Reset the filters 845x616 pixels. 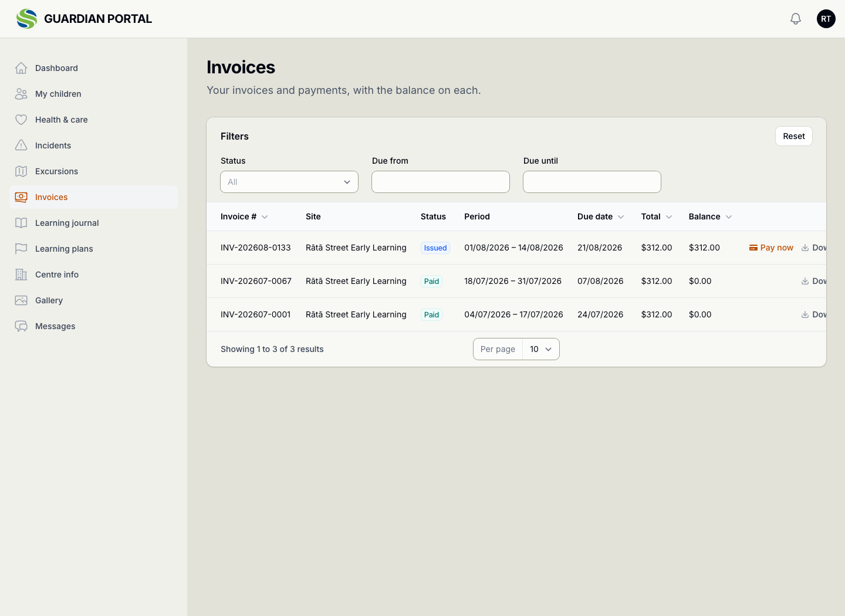coord(794,136)
